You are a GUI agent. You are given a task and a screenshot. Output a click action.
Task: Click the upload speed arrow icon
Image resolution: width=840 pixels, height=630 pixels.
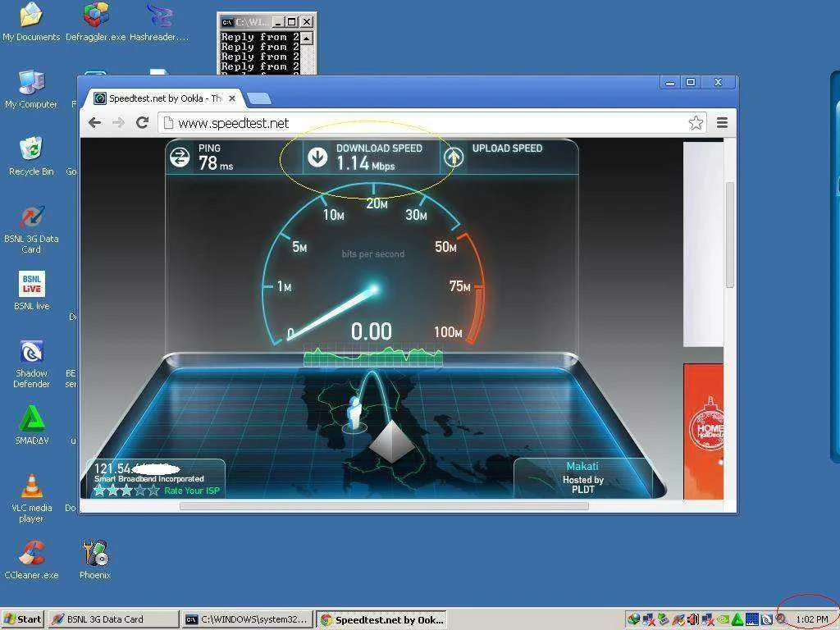[x=454, y=157]
